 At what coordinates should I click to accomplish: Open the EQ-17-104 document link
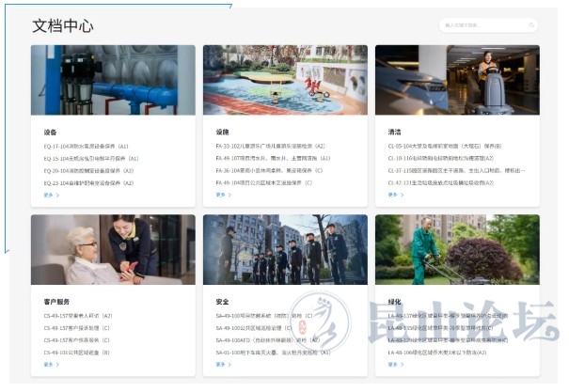[90, 147]
